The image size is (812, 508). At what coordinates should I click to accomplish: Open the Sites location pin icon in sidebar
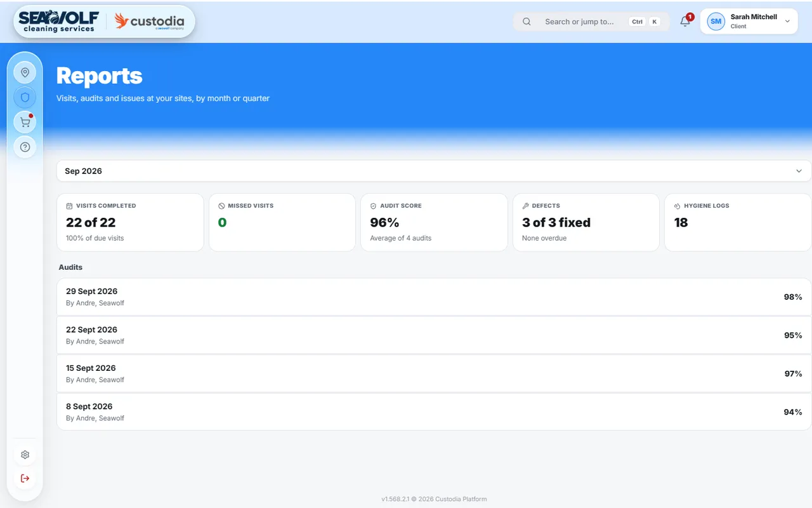(25, 72)
